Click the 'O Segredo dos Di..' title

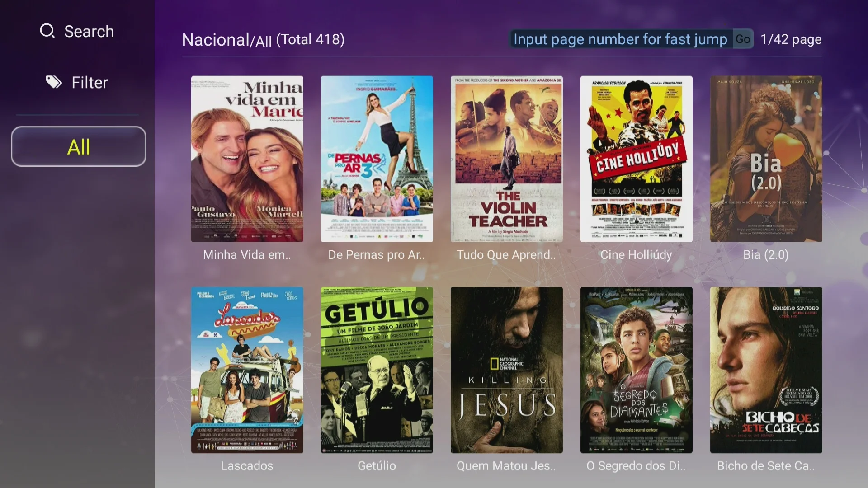(x=636, y=466)
